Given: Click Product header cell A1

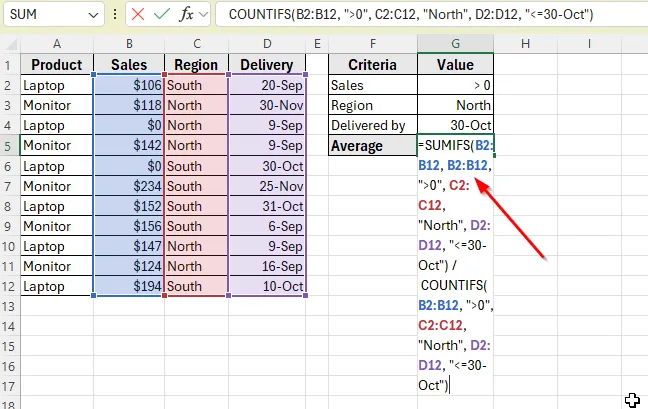Looking at the screenshot, I should point(57,64).
